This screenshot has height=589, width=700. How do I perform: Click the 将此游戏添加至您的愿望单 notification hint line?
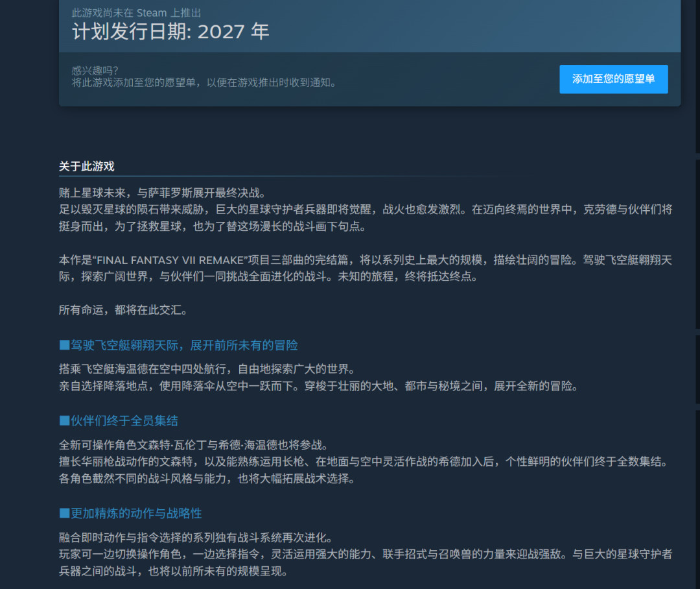pyautogui.click(x=205, y=82)
